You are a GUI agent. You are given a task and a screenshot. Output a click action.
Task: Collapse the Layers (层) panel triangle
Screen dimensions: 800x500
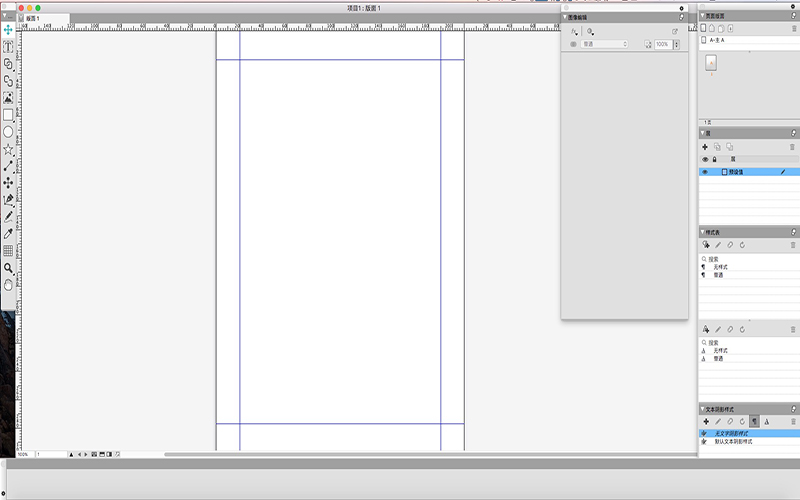click(x=703, y=133)
